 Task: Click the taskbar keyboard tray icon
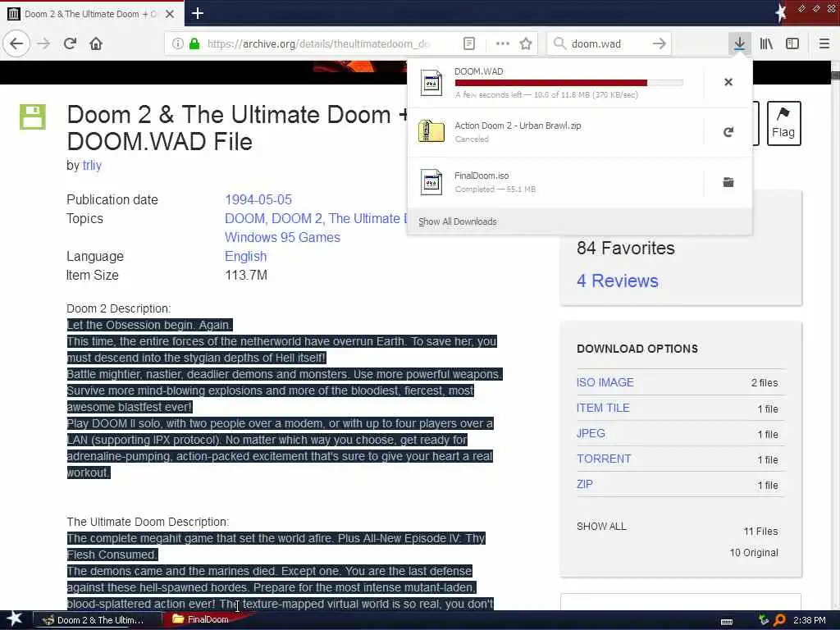click(727, 622)
